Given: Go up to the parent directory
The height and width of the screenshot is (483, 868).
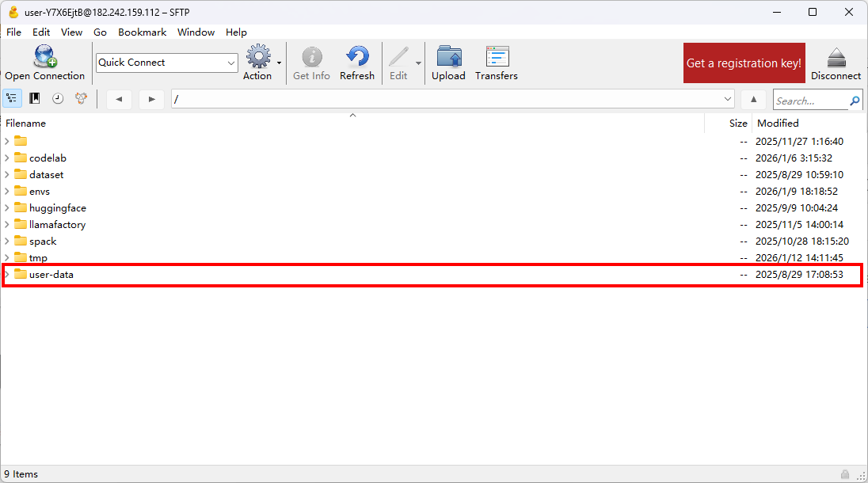Looking at the screenshot, I should (x=754, y=99).
